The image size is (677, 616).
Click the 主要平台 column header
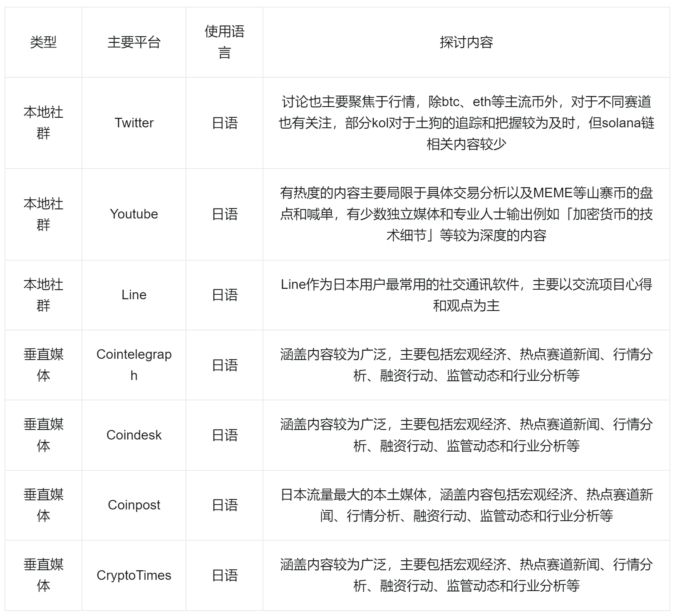[134, 42]
